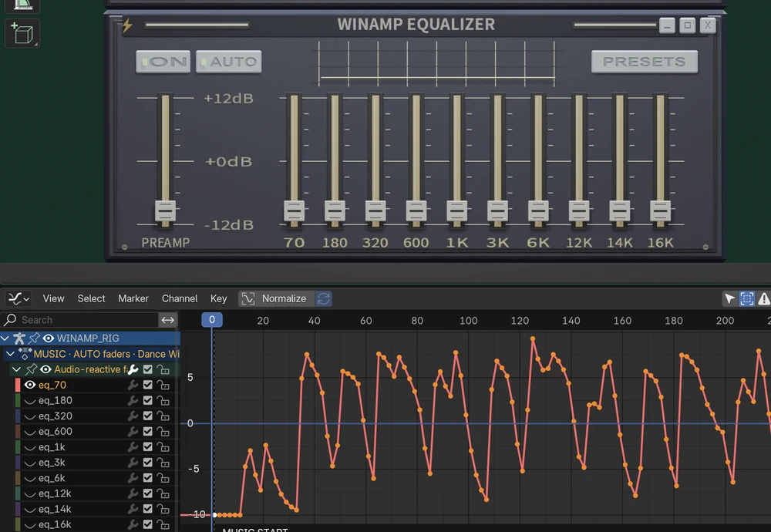771x532 pixels.
Task: Click the channel Search field
Action: pos(79,320)
